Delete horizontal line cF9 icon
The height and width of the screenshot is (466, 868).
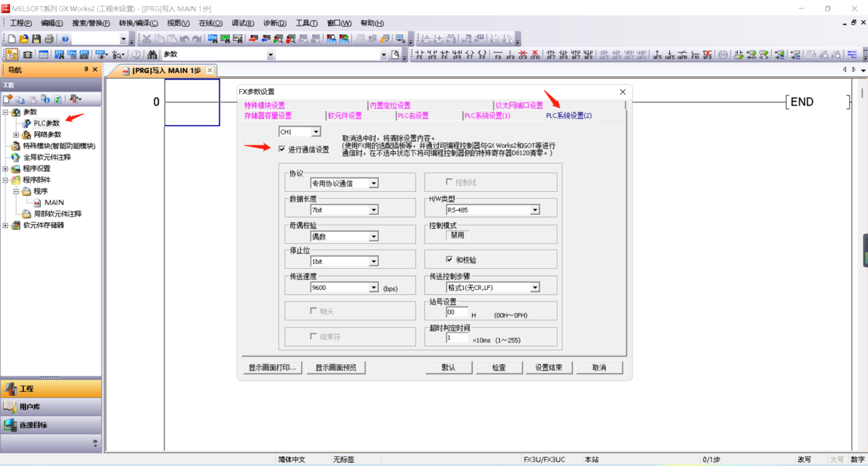point(523,55)
